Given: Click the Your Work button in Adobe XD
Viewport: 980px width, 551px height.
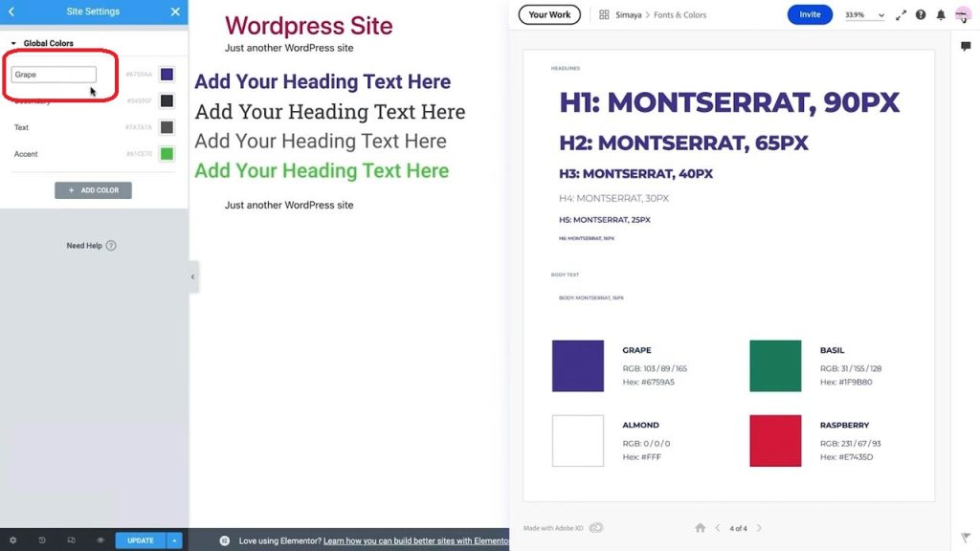Looking at the screenshot, I should pyautogui.click(x=549, y=15).
